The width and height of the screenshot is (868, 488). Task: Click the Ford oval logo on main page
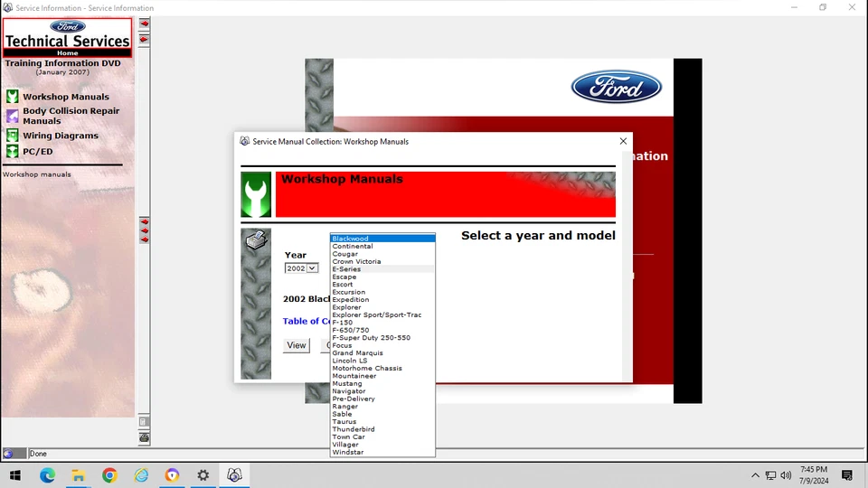tap(616, 87)
